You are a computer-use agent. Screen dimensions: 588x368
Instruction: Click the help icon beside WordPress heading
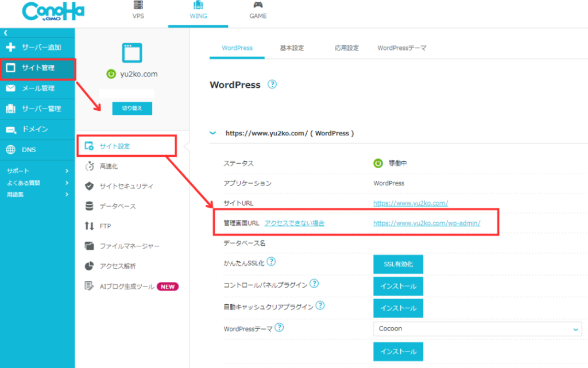coord(272,84)
